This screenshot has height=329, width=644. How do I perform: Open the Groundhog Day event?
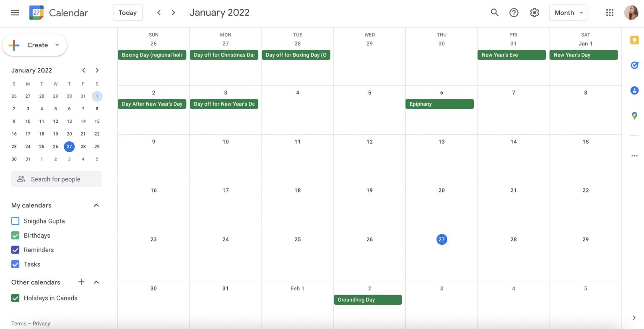click(x=368, y=300)
